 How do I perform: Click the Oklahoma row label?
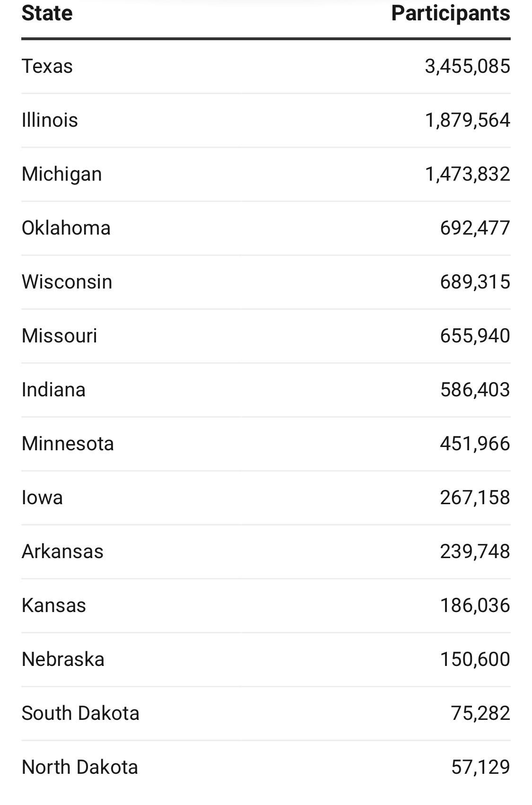[66, 228]
